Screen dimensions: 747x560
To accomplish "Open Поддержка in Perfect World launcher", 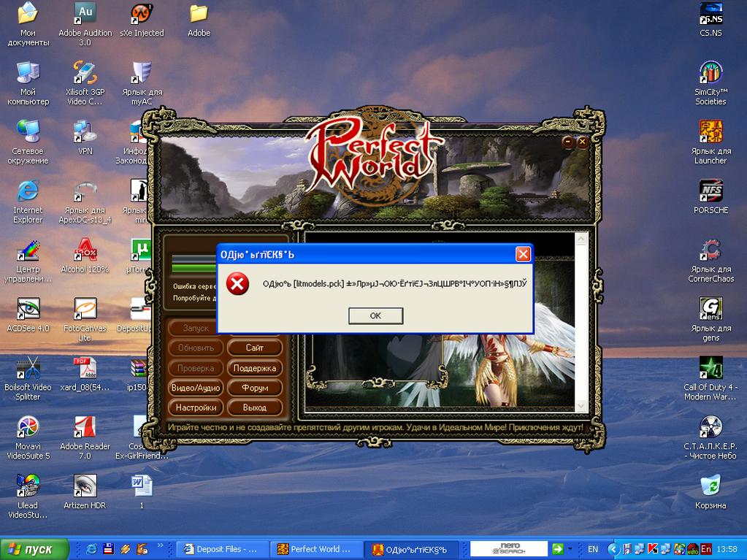I will [x=254, y=368].
